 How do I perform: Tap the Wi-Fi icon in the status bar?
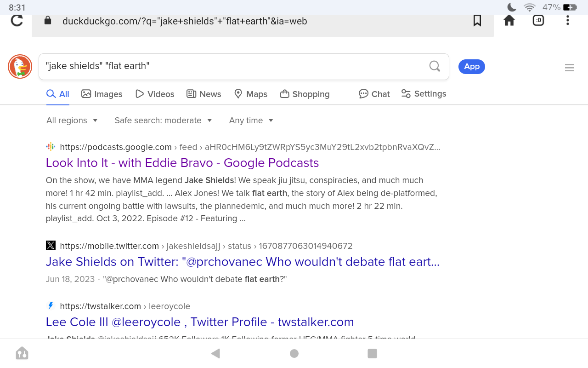coord(530,7)
